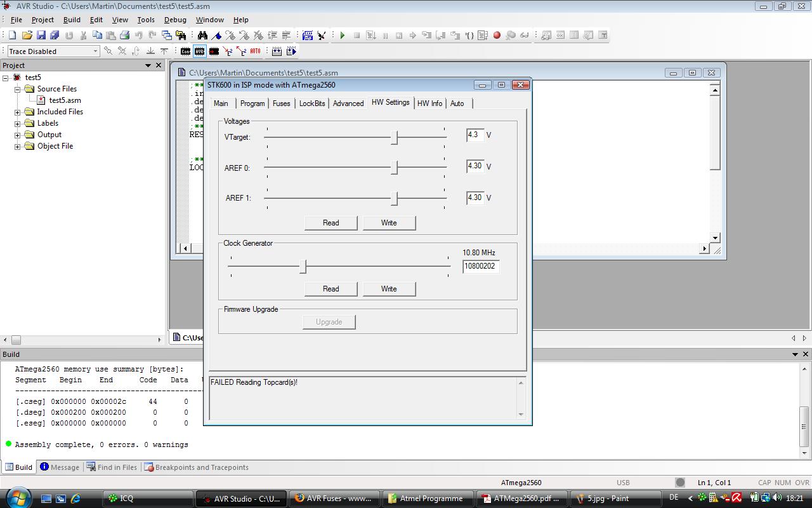Viewport: 812px width, 508px height.
Task: Expand the Included Files tree node
Action: (18, 112)
